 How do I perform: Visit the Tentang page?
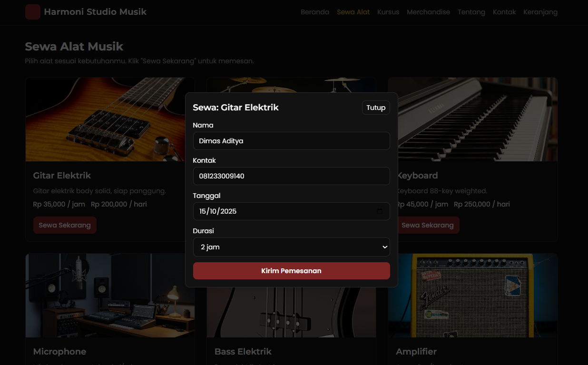tap(471, 12)
